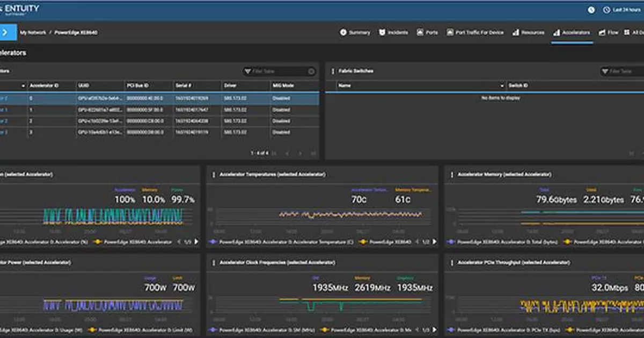Toggle Accelerator 0: Limit (W) legend series
644x338 pixels.
(x=141, y=330)
